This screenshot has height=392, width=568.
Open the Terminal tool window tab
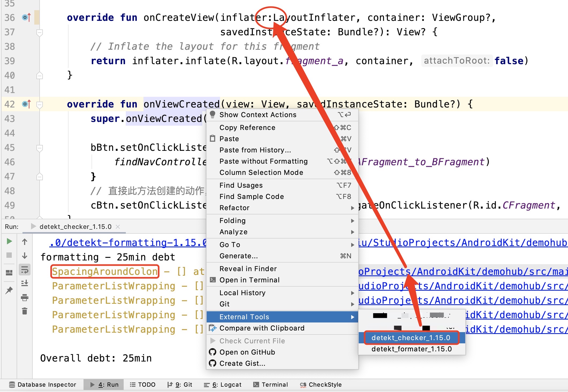click(x=271, y=385)
